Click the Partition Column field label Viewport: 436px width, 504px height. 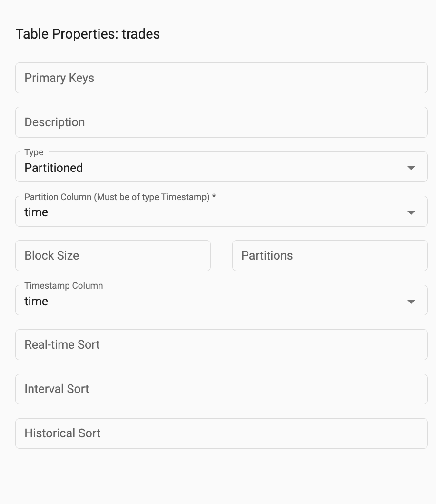point(120,197)
